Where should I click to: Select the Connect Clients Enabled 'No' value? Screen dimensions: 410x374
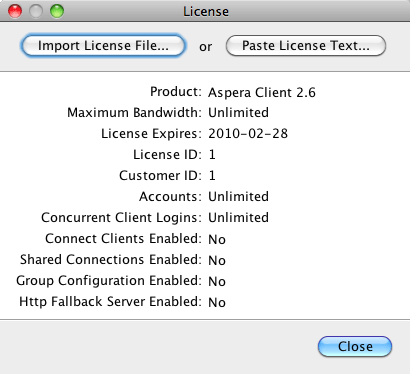point(217,239)
